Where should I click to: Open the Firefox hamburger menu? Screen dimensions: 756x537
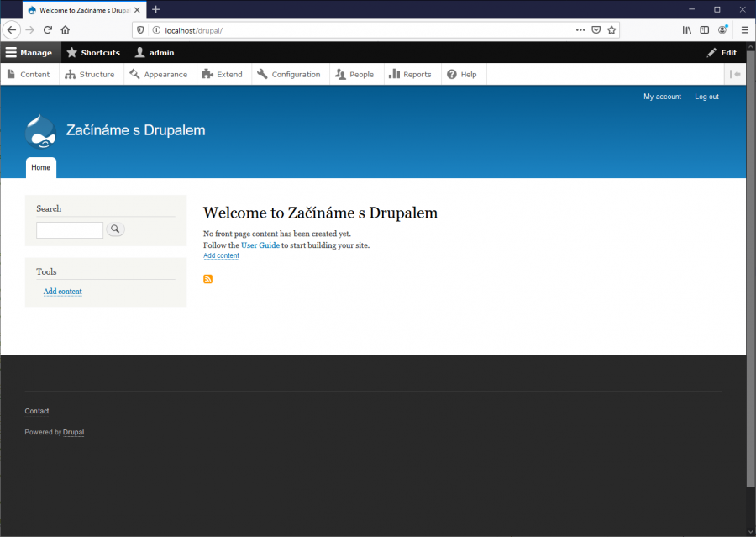point(745,30)
